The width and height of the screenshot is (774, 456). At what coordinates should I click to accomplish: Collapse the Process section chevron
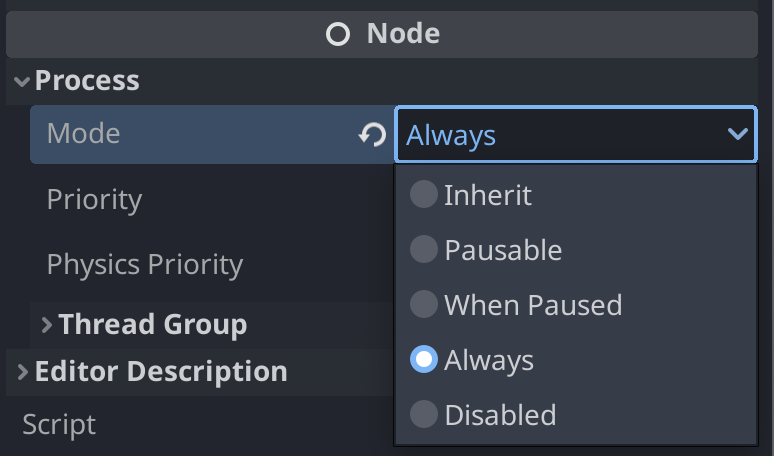coord(22,81)
